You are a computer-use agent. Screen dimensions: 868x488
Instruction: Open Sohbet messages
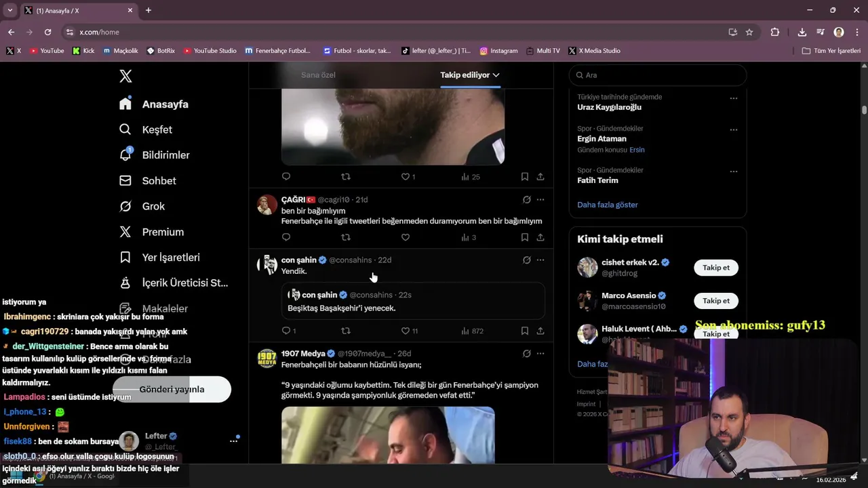coord(148,181)
